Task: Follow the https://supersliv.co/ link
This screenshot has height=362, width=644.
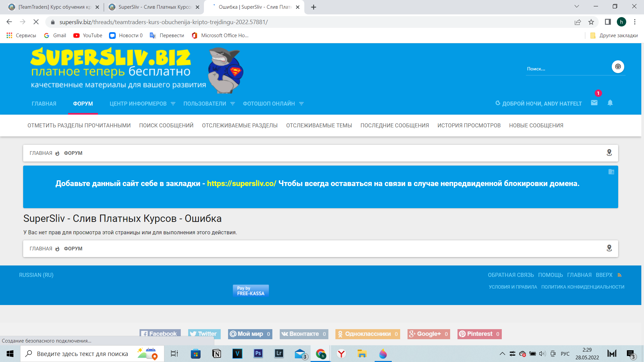Action: coord(241,184)
